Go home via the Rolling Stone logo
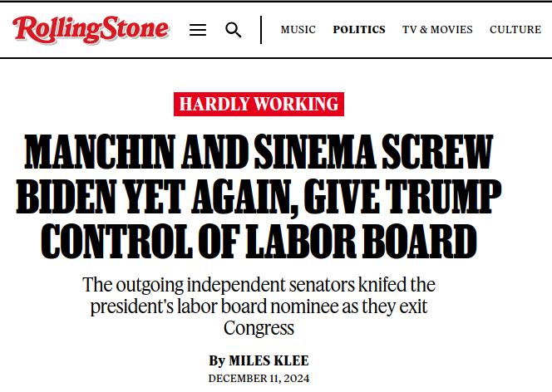 pyautogui.click(x=91, y=30)
